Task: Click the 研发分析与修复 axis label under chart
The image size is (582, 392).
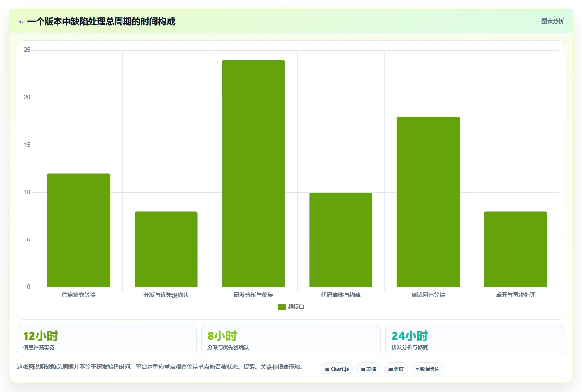Action: 254,295
